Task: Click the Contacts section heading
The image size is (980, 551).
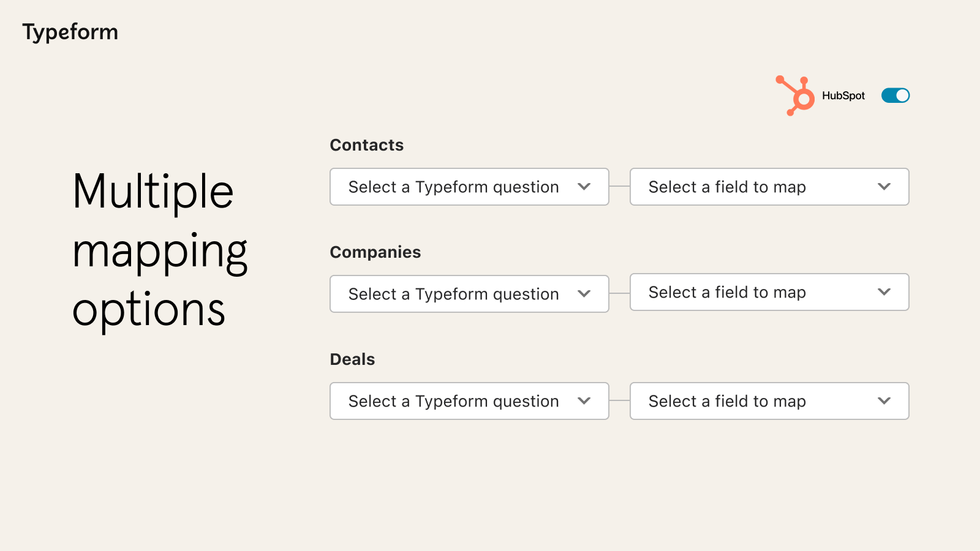Action: [x=367, y=145]
